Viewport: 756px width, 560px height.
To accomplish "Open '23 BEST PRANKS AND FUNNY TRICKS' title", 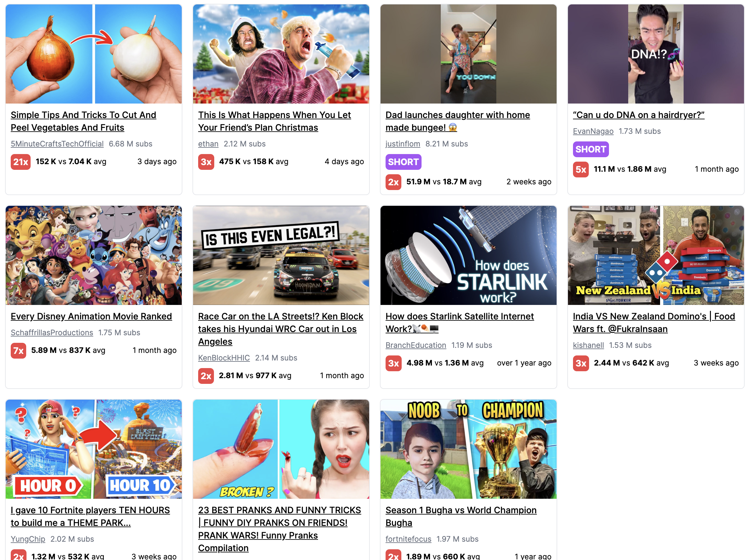I will [x=280, y=529].
